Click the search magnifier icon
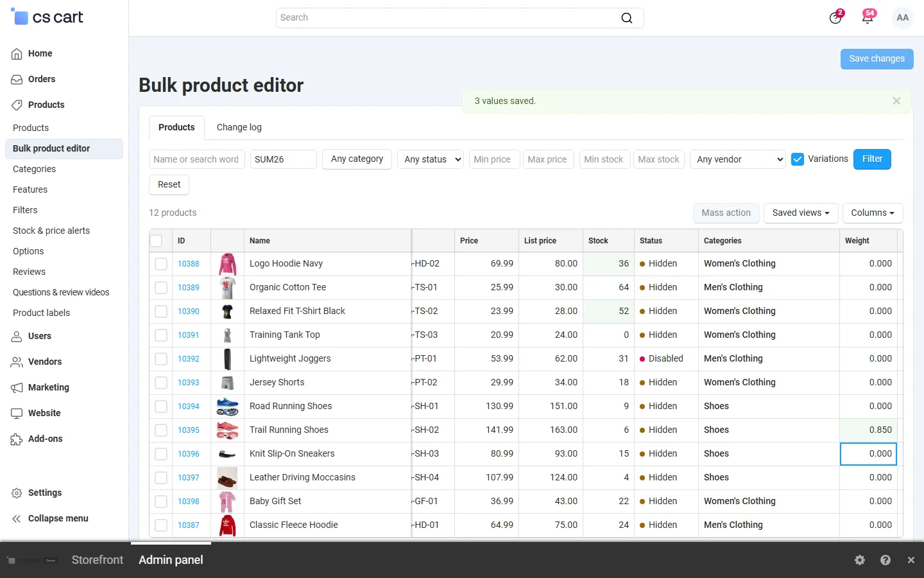924x578 pixels. 627,18
